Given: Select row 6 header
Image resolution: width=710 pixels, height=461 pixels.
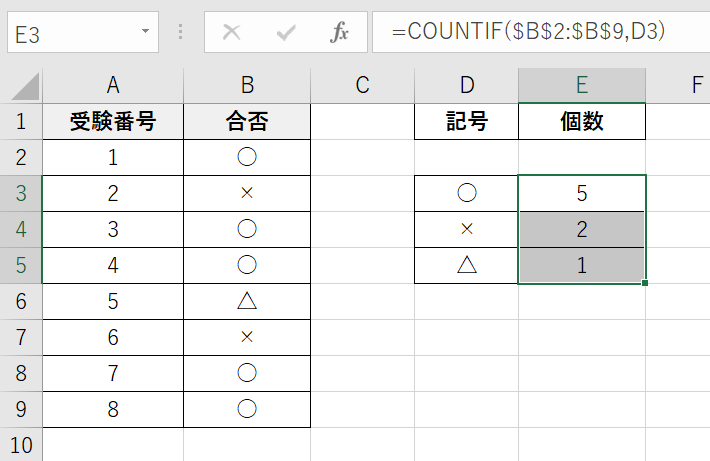Looking at the screenshot, I should [x=22, y=301].
